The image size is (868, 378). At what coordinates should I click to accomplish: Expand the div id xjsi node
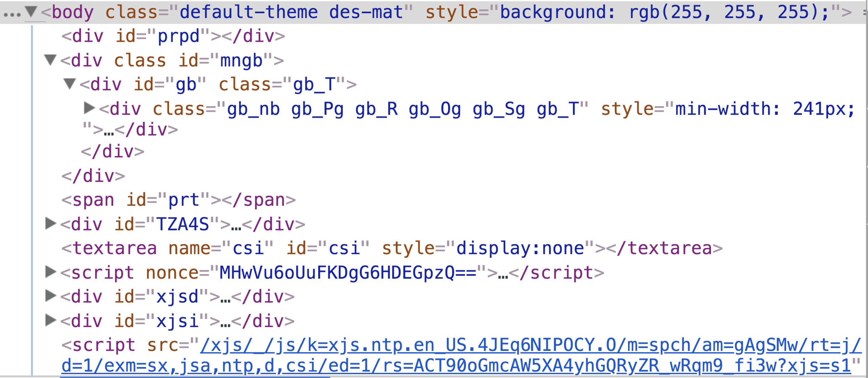(x=51, y=320)
